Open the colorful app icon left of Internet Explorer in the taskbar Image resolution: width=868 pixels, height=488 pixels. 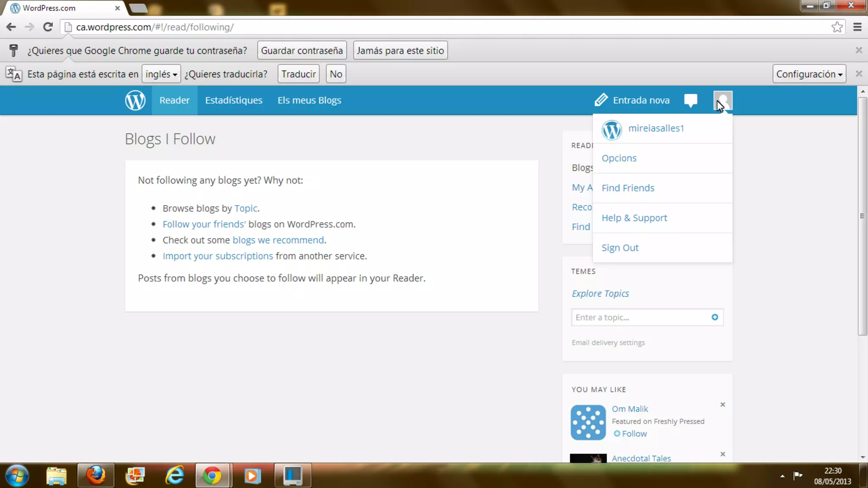135,476
